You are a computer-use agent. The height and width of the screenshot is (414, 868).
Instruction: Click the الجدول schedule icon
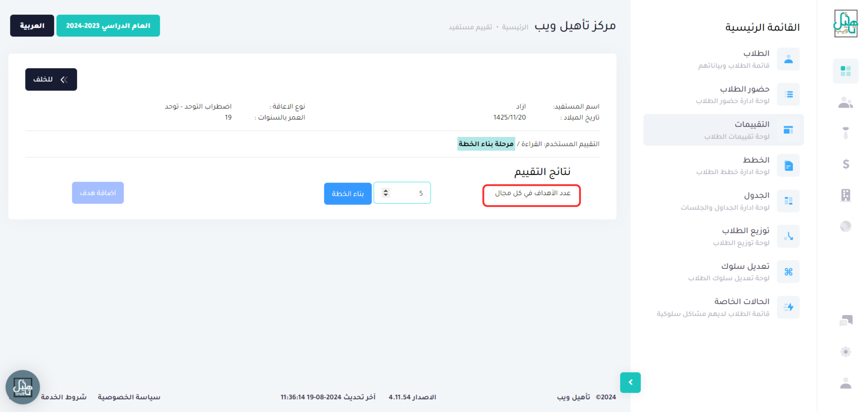[x=788, y=201]
